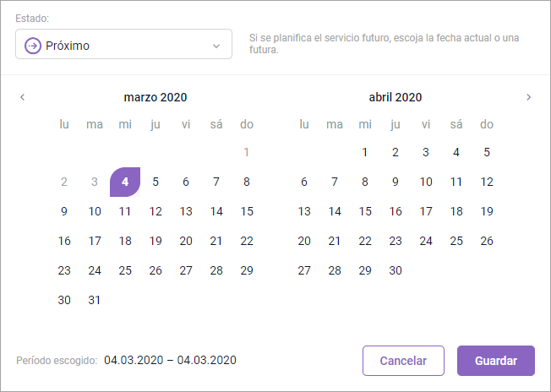Click March 20 in the left calendar
The image size is (551, 392).
tap(186, 241)
